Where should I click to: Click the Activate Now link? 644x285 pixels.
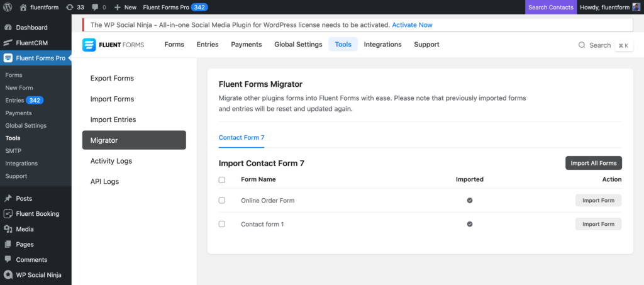tap(412, 25)
